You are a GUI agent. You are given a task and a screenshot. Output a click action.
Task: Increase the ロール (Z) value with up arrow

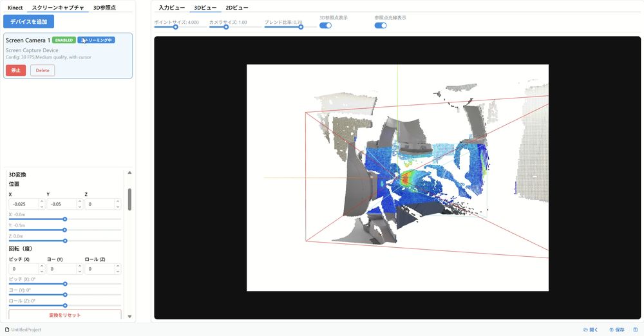(x=118, y=266)
